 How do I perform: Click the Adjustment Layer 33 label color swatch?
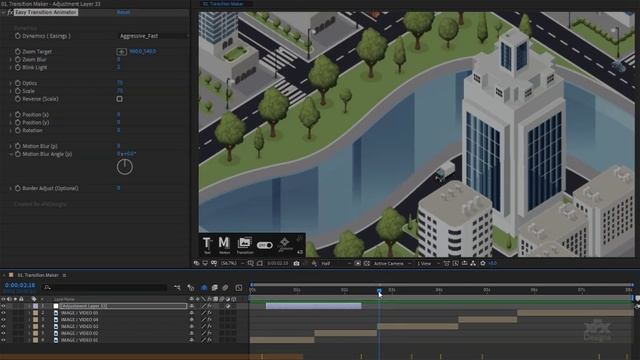click(x=36, y=306)
